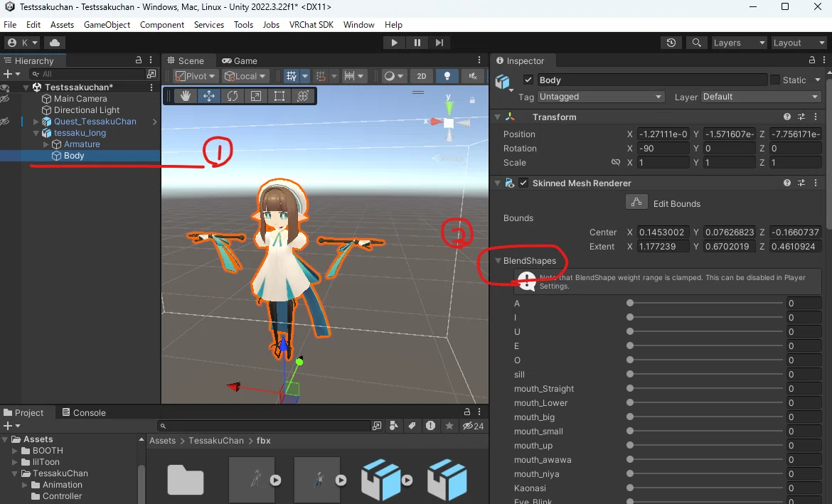Viewport: 832px width, 504px height.
Task: Open the Pivot dropdown
Action: coord(195,76)
